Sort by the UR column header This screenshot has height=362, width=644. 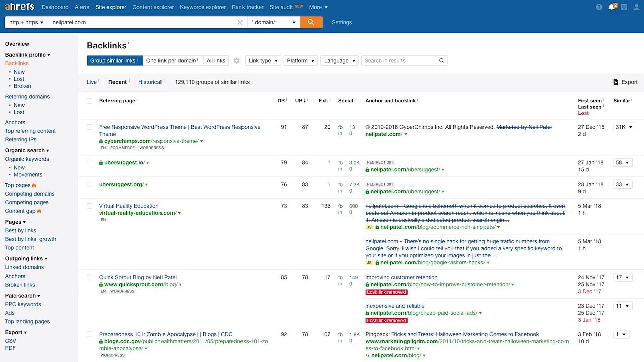pyautogui.click(x=300, y=101)
